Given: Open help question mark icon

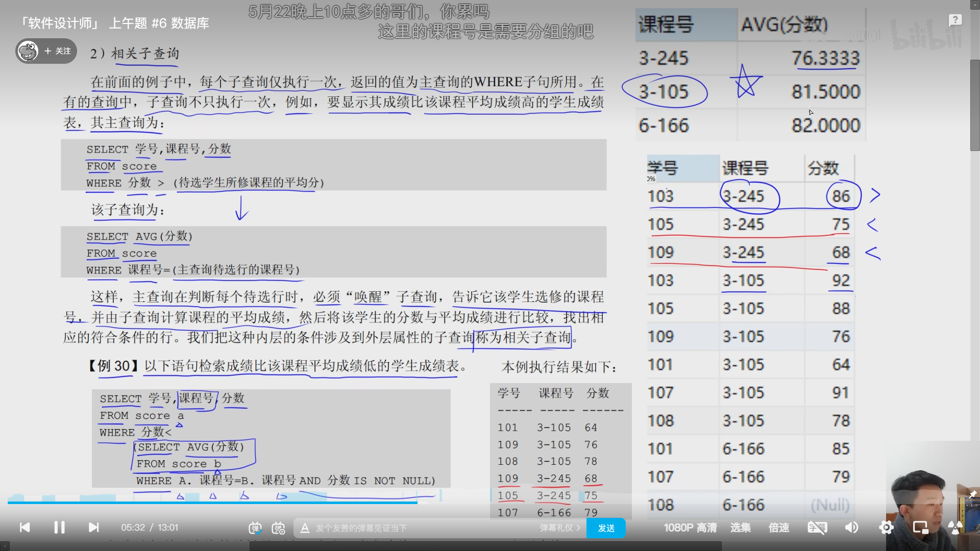Looking at the screenshot, I should [x=955, y=20].
